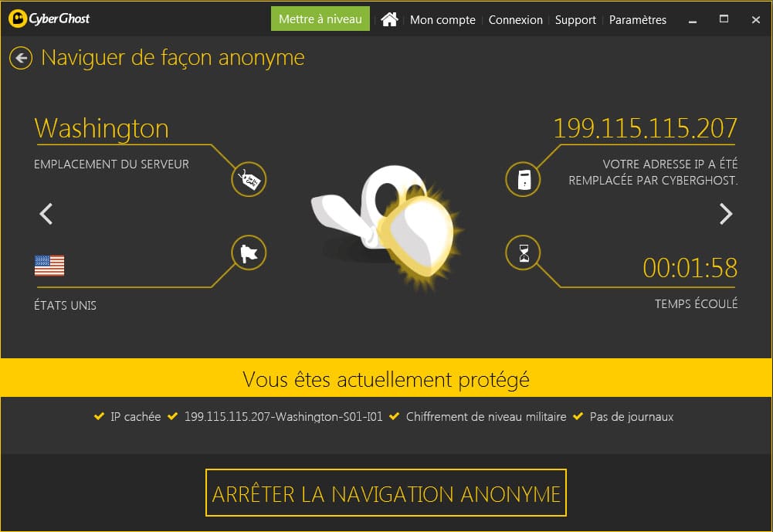Click VOTRE ADRESSE IP A ÉTÉ REMPLACÉE text
This screenshot has height=532, width=773.
[x=653, y=172]
